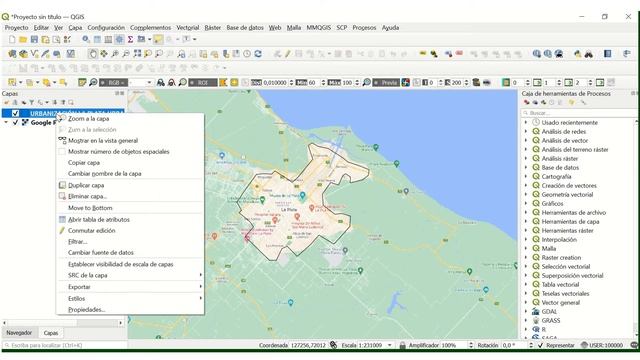
Task: Expand the Geometría vectorial group
Action: point(526,194)
